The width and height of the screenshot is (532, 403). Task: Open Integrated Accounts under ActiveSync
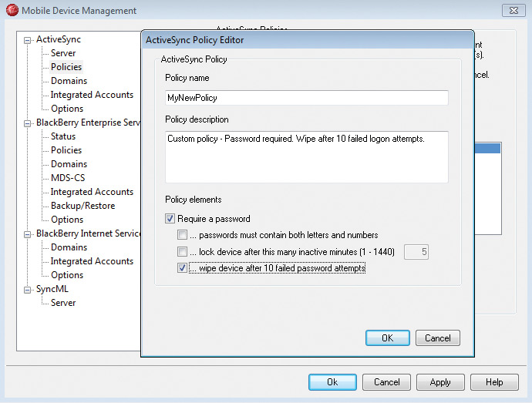coord(92,95)
